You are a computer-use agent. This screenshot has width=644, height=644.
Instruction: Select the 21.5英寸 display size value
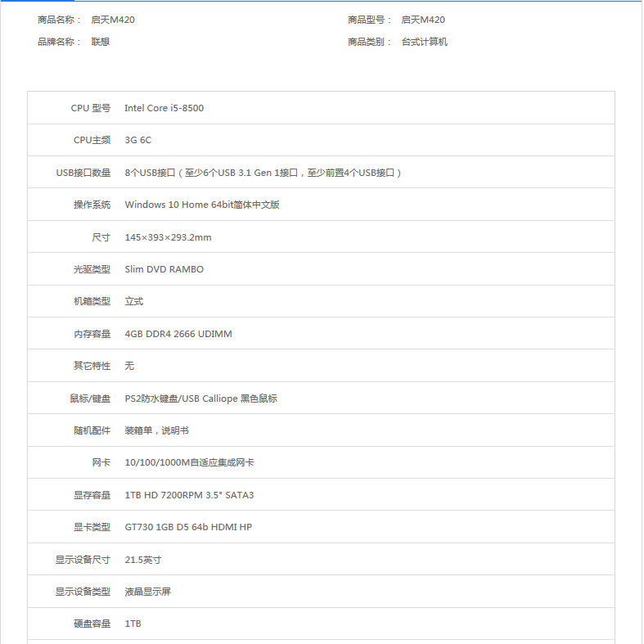pyautogui.click(x=142, y=560)
